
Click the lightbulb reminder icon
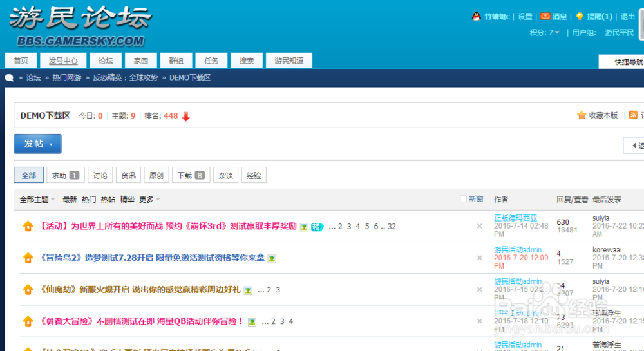coord(580,16)
